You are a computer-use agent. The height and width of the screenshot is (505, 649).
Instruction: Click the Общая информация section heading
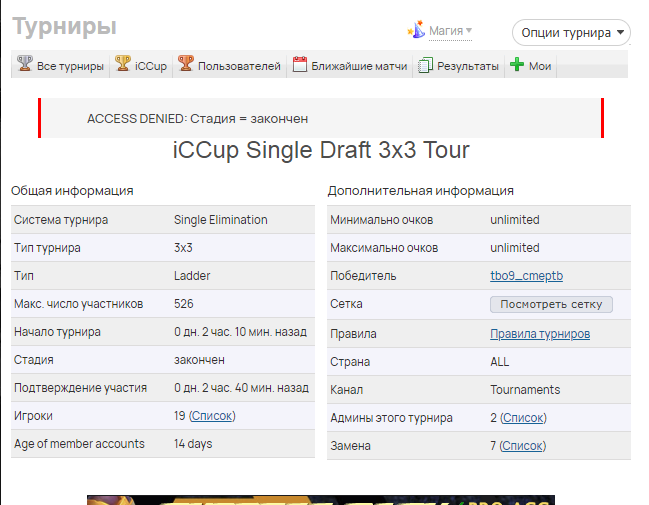pyautogui.click(x=72, y=191)
